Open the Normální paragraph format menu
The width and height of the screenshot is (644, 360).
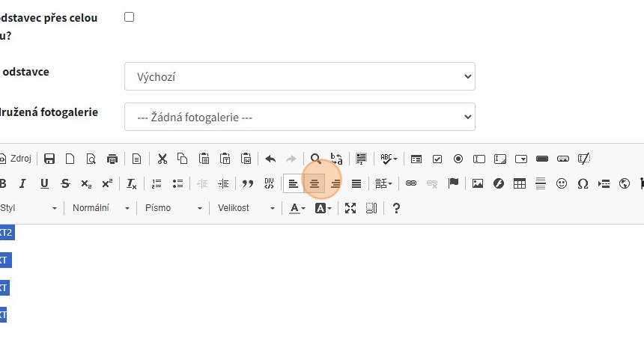click(x=101, y=208)
